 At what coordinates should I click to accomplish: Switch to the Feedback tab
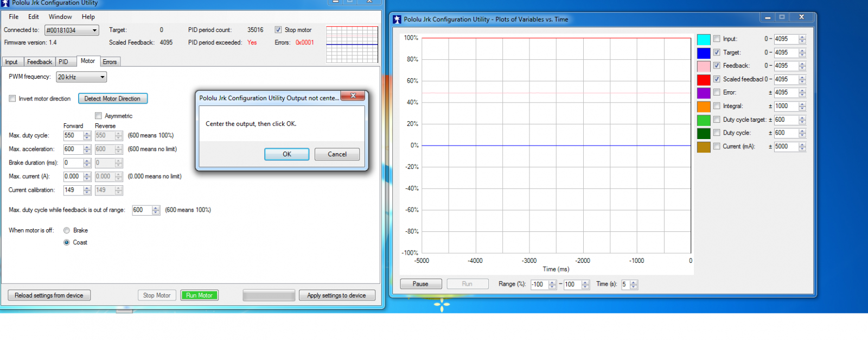click(40, 62)
